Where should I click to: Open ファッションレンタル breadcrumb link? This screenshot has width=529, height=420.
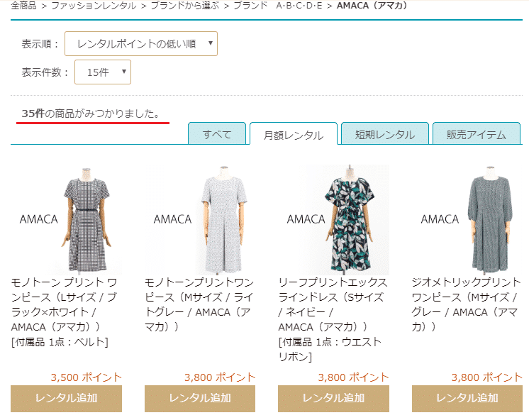click(x=94, y=6)
